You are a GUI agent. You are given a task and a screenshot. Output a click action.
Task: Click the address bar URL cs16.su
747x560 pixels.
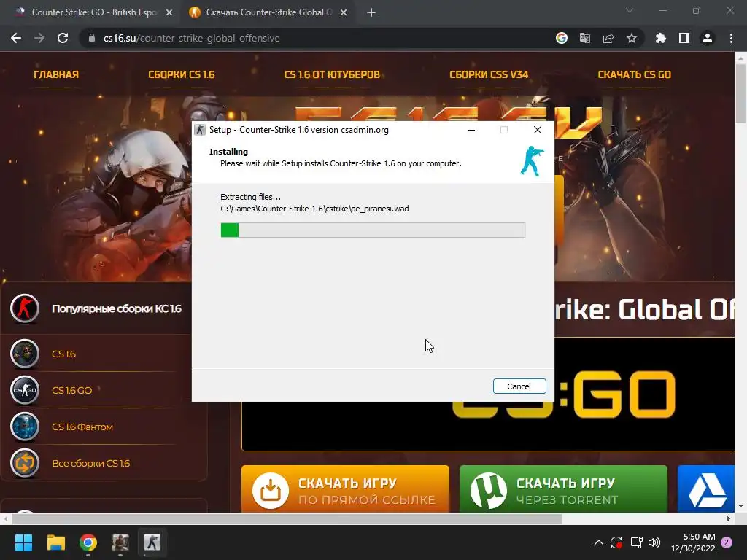[x=192, y=38]
